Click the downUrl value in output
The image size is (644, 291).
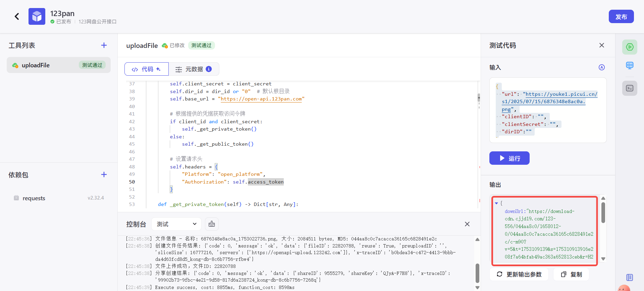click(549, 234)
